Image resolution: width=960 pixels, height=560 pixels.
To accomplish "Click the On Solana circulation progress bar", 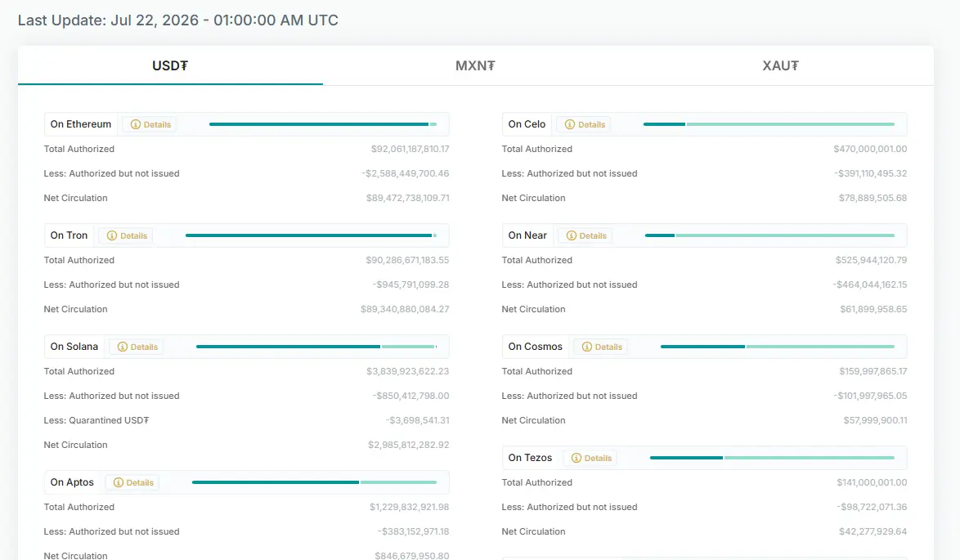I will 316,347.
